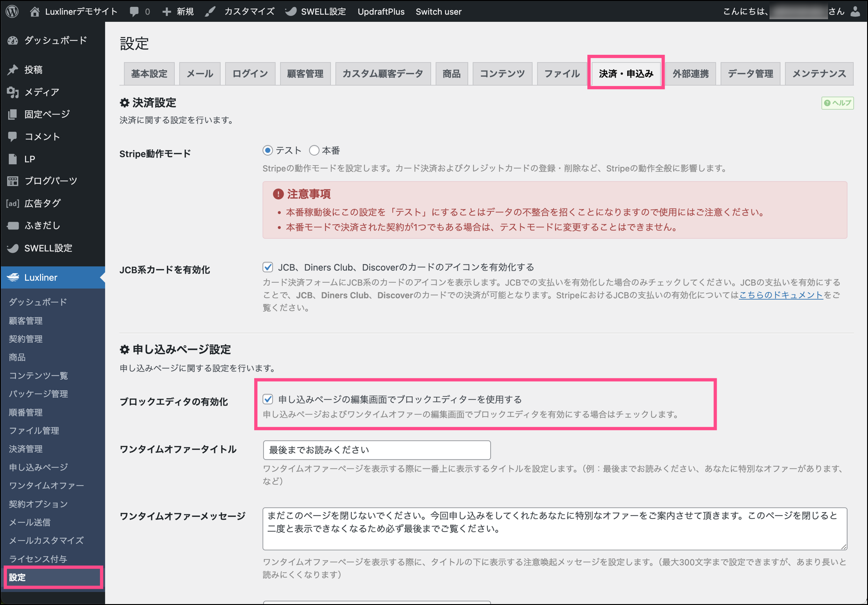Open the こちらのドキュメント link
Image resolution: width=868 pixels, height=605 pixels.
[x=781, y=295]
